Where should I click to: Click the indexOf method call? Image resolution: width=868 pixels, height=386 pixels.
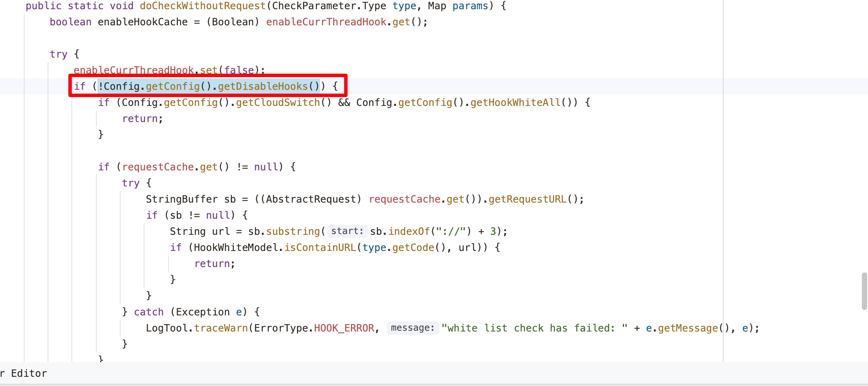pyautogui.click(x=409, y=231)
